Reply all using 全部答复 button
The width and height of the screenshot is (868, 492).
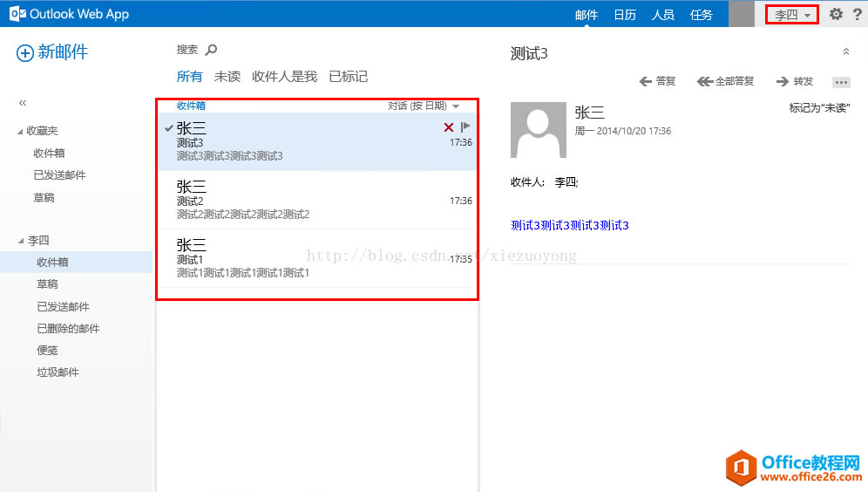coord(725,81)
